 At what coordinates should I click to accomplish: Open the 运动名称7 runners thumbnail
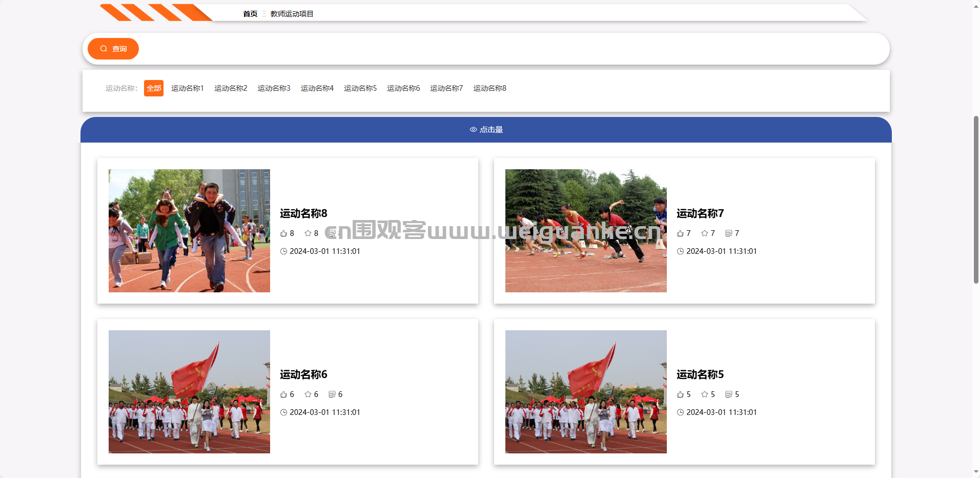click(586, 231)
